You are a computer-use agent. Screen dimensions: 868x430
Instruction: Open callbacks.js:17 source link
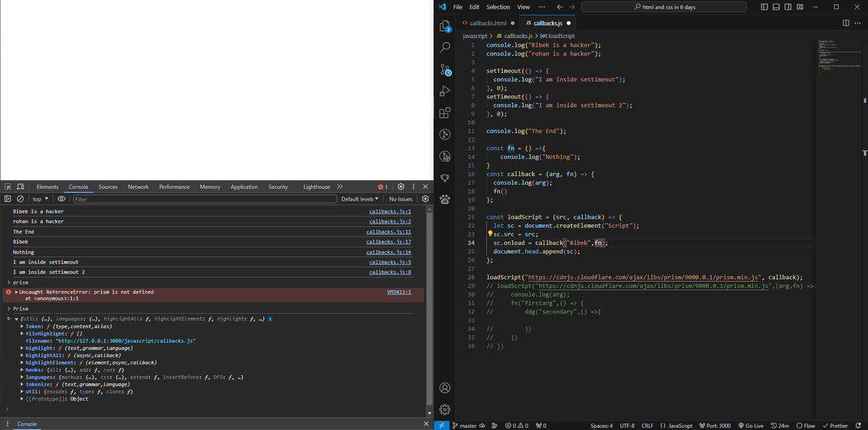pos(388,242)
